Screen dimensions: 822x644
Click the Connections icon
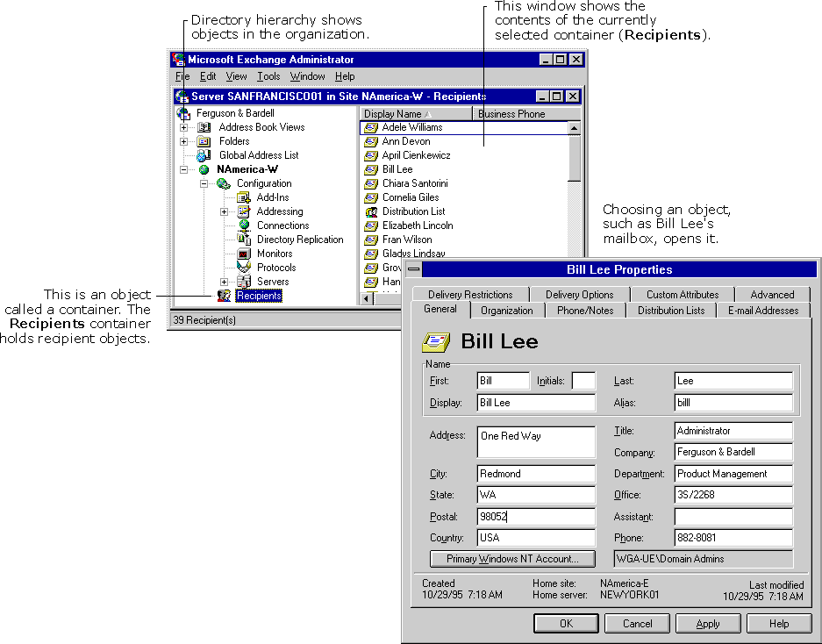[x=244, y=225]
